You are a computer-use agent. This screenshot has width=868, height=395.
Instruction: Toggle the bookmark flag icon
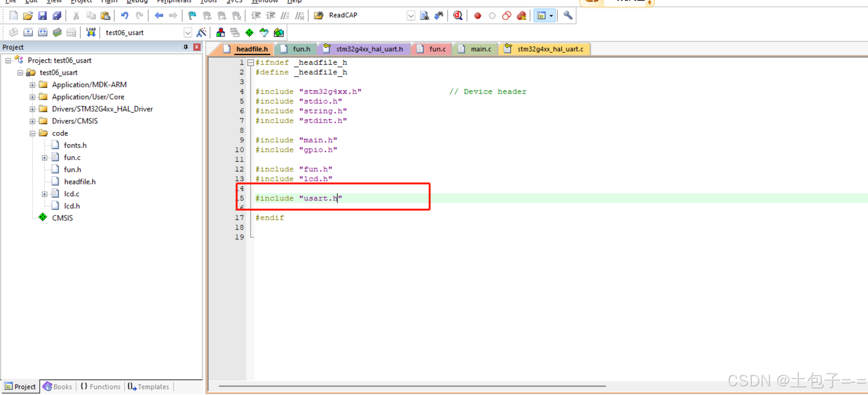coord(193,16)
